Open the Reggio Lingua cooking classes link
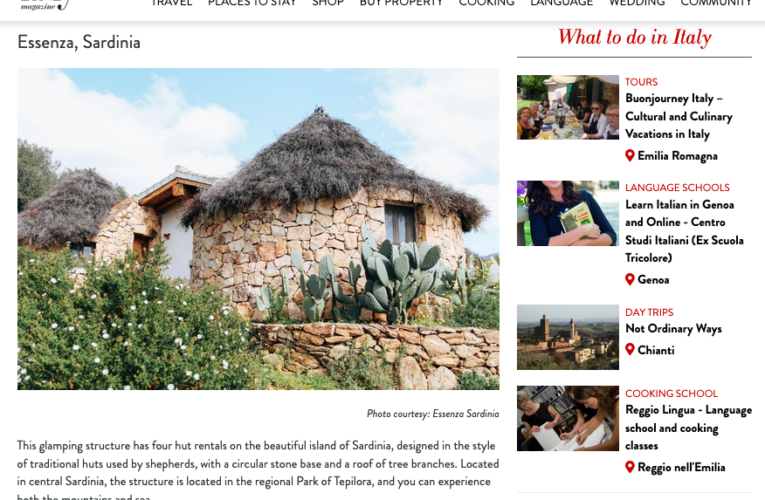Viewport: 765px width, 500px height. [688, 428]
